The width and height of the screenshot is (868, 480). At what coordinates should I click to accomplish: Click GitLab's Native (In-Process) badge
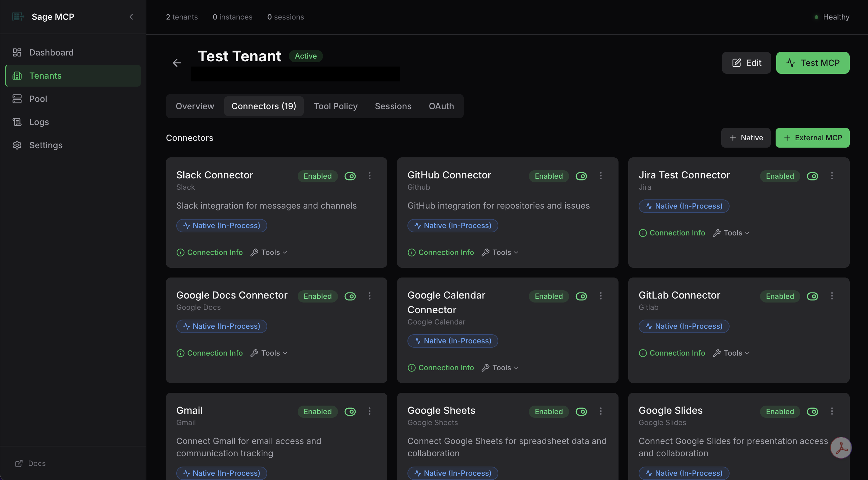(x=684, y=326)
